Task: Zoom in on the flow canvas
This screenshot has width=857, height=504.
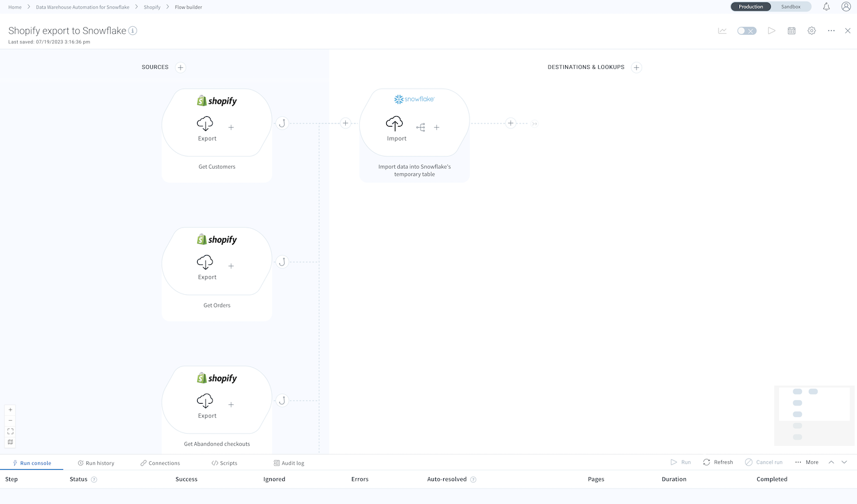Action: pyautogui.click(x=10, y=410)
